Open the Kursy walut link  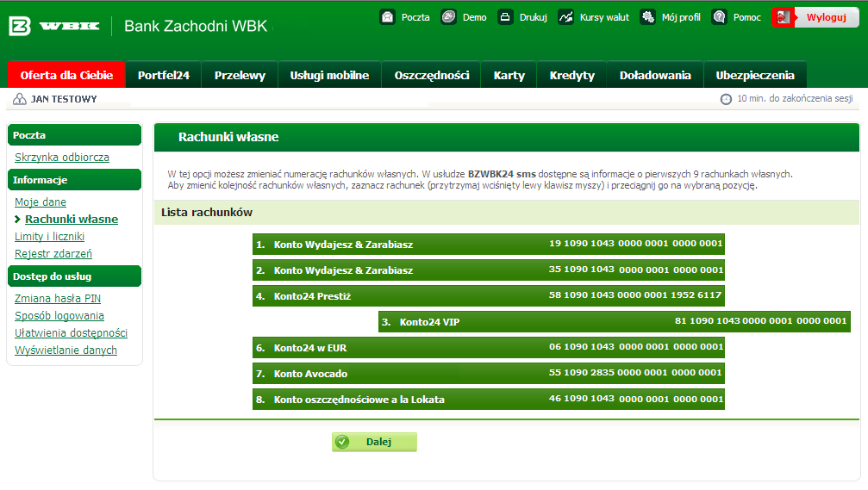click(x=604, y=18)
